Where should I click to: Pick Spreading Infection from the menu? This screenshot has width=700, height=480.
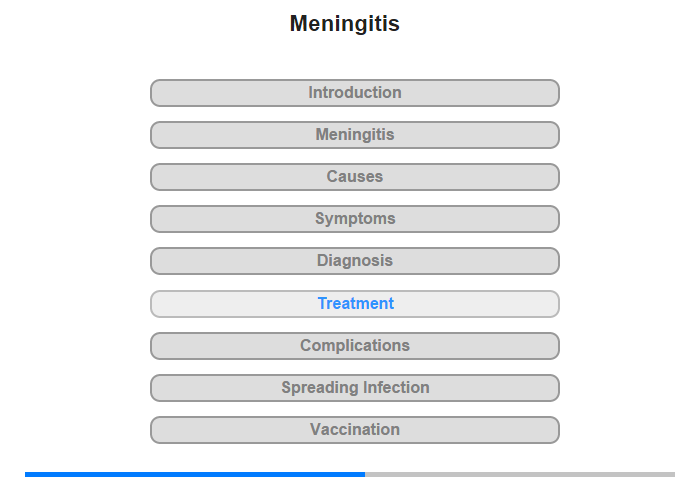(355, 388)
